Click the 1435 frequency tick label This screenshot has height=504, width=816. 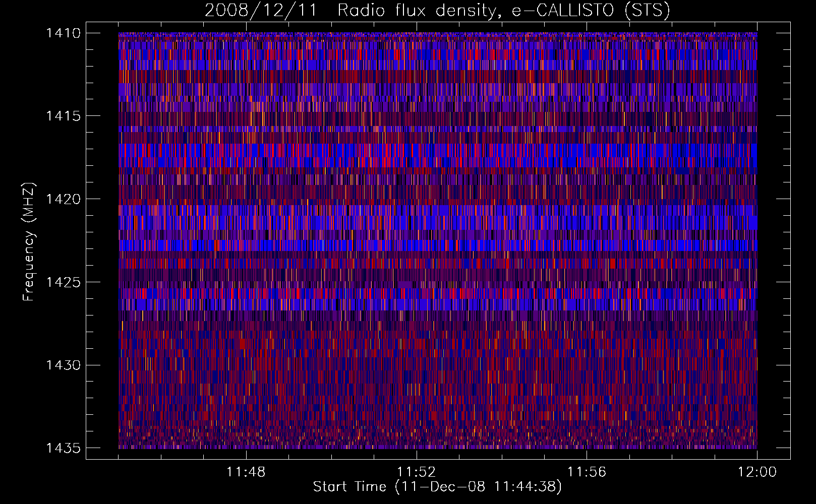point(63,448)
